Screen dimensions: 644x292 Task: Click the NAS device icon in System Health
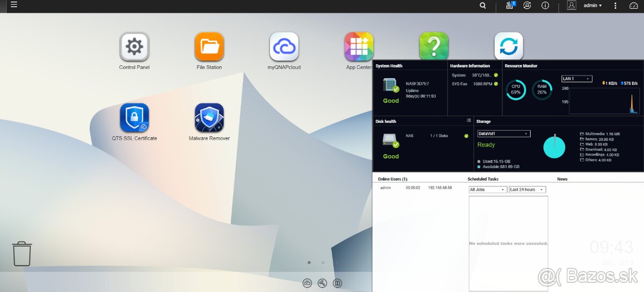391,86
